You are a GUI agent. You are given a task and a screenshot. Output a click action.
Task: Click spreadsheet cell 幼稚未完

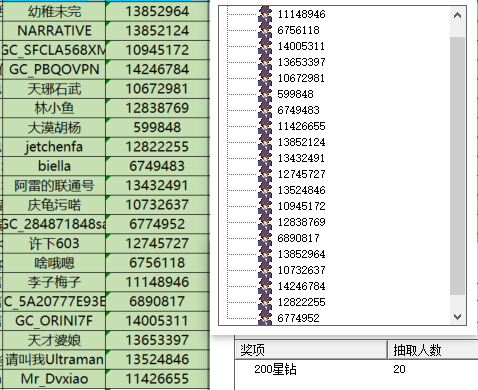coord(54,12)
